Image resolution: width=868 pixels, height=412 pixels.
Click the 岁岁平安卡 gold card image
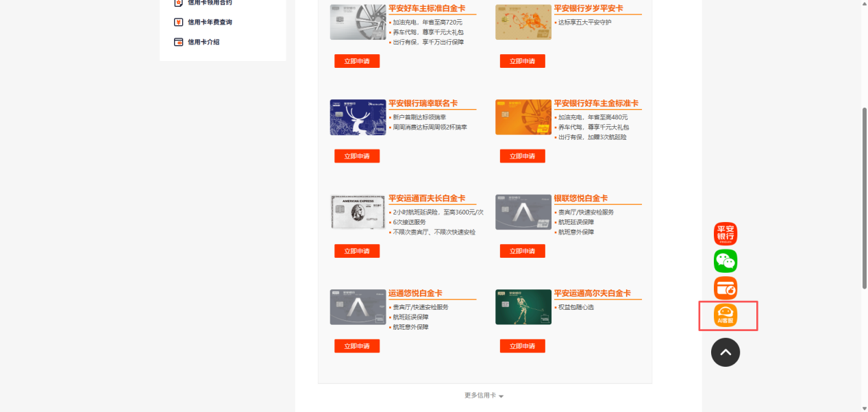[523, 23]
